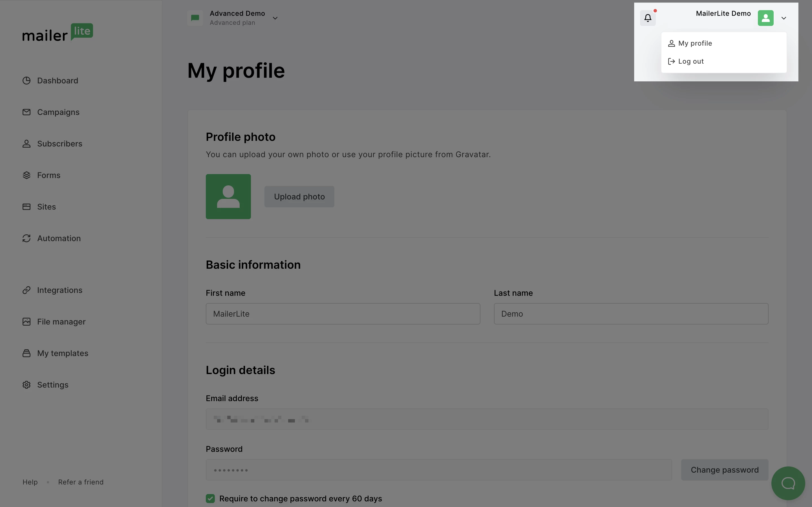Expand the Advanced Demo account dropdown
The height and width of the screenshot is (507, 812).
(x=275, y=18)
